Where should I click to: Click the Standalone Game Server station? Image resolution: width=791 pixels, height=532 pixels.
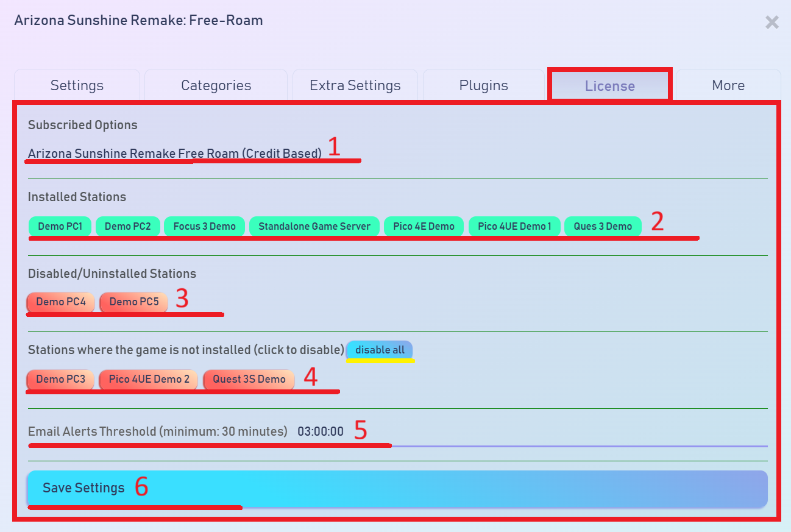[x=314, y=226]
